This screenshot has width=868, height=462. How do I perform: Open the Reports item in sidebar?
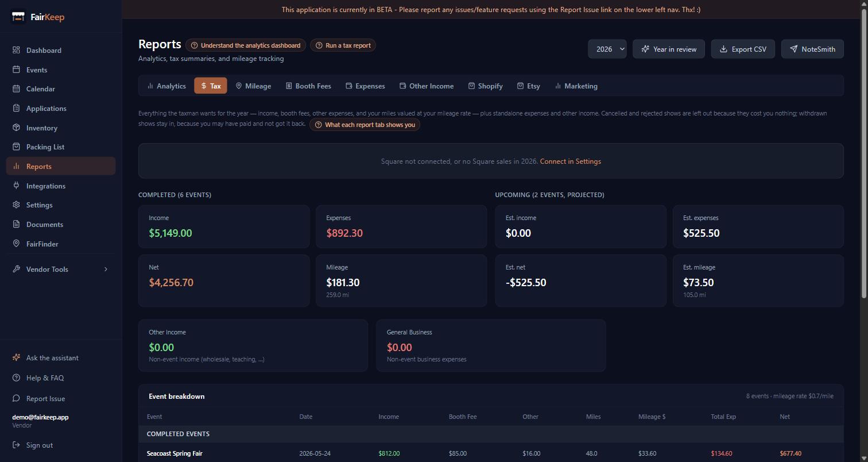pyautogui.click(x=61, y=166)
